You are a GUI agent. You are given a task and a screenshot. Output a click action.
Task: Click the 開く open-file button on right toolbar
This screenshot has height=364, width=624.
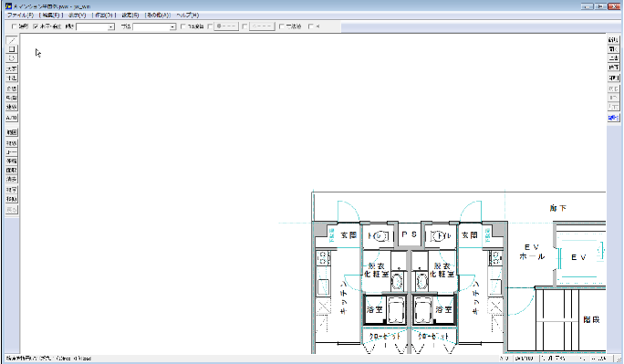pyautogui.click(x=613, y=49)
